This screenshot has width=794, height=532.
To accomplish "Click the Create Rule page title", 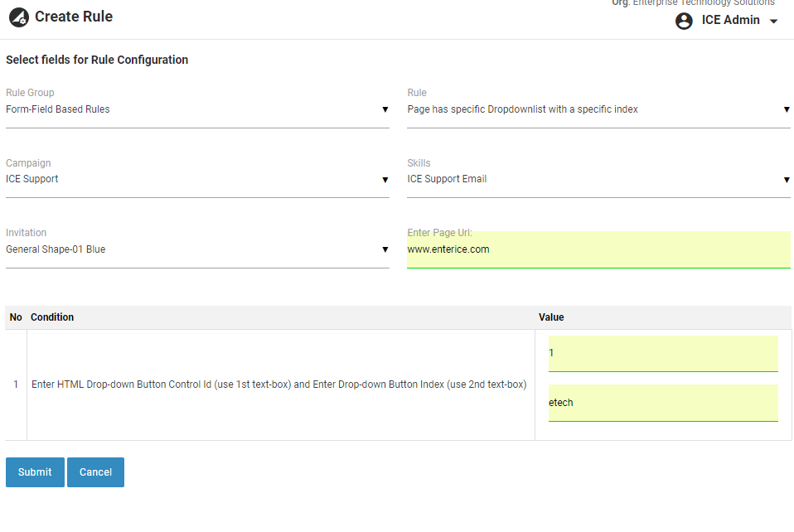I will pyautogui.click(x=74, y=17).
